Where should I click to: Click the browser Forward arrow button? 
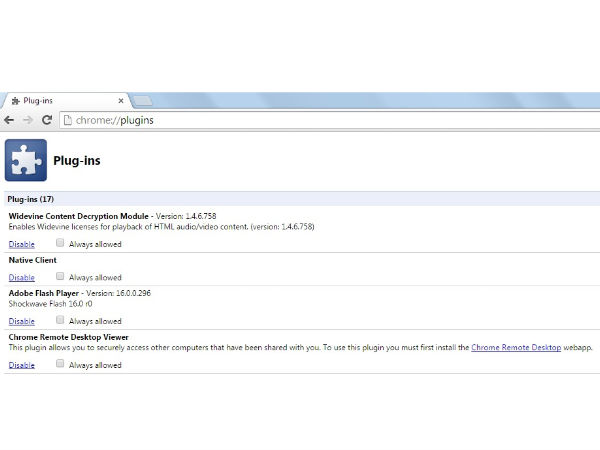point(28,120)
